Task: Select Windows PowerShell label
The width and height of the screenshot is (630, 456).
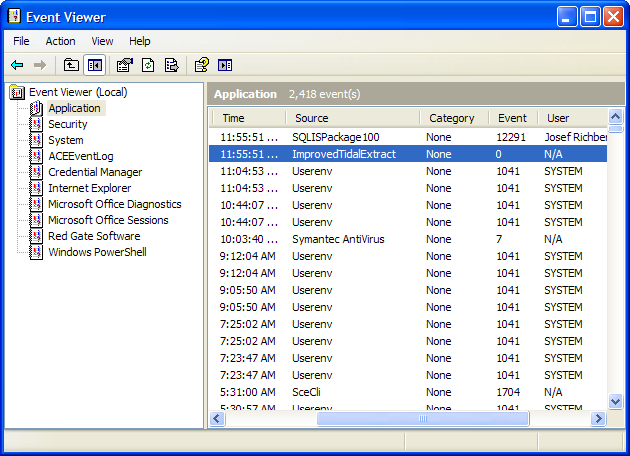Action: click(97, 252)
